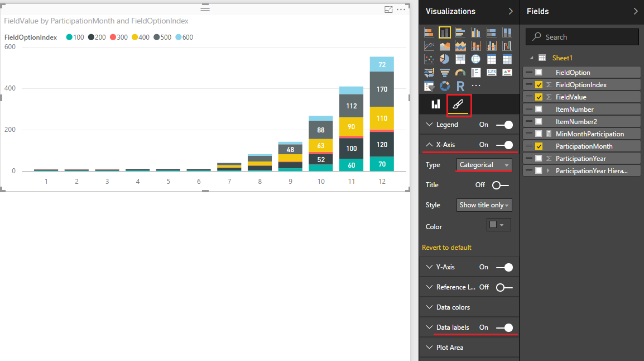The image size is (644, 361).
Task: Select the Funnel chart visual
Action: click(x=444, y=73)
